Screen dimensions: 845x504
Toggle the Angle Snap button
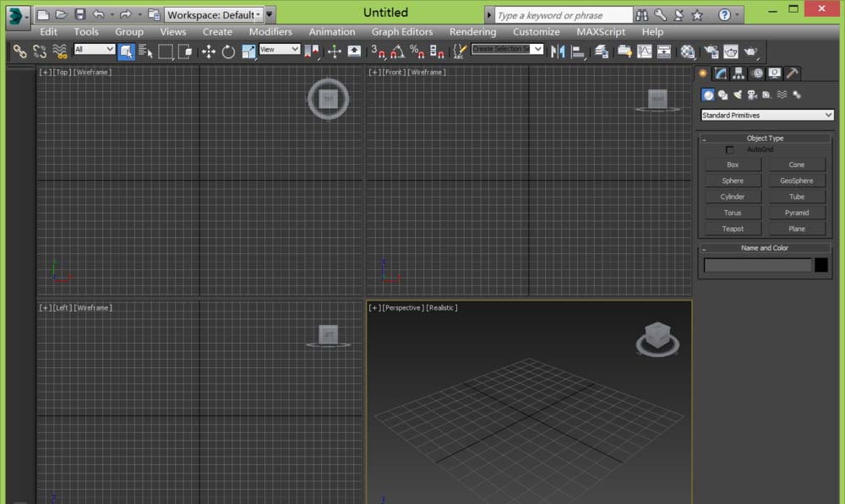pos(398,51)
